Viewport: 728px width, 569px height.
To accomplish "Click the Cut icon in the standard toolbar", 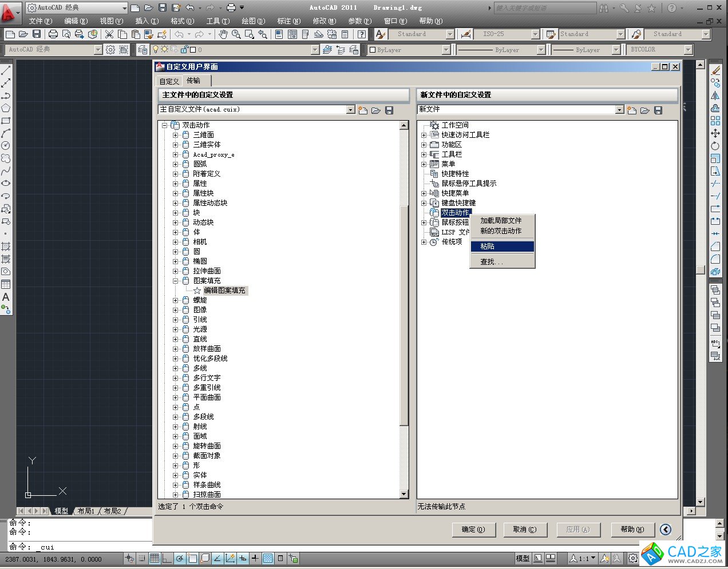I will pyautogui.click(x=109, y=34).
